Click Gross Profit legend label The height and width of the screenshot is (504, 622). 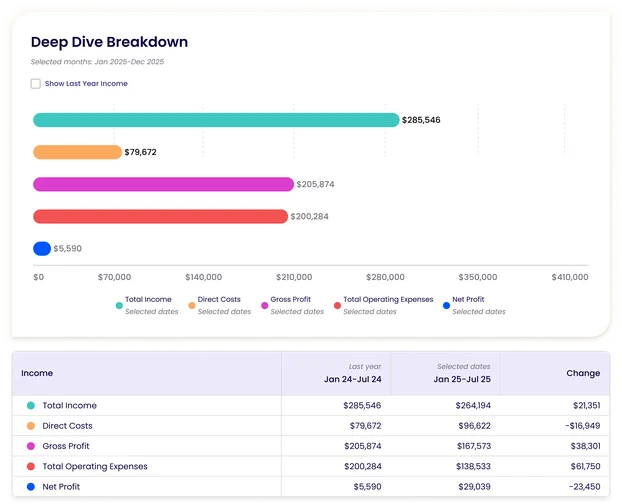290,299
